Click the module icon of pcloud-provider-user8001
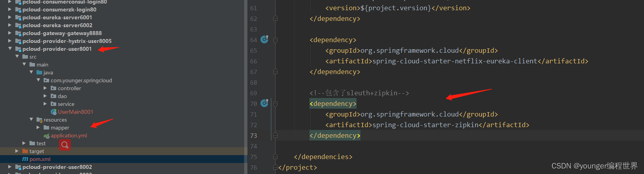 point(18,49)
